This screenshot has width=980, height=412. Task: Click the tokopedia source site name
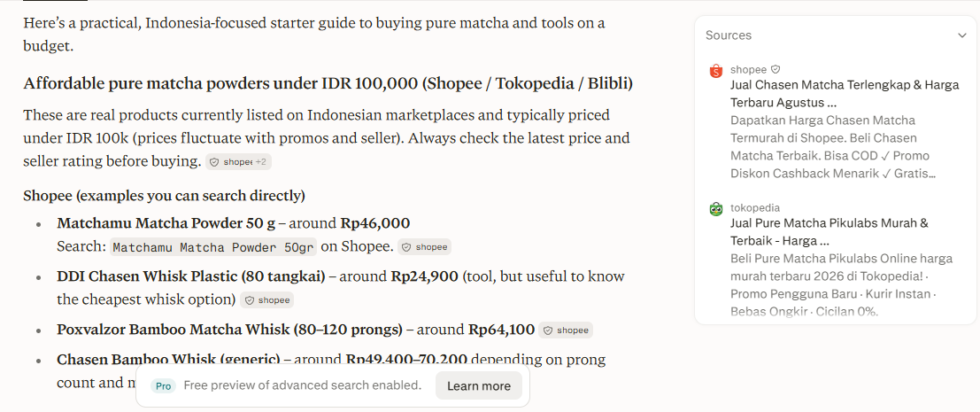tap(755, 207)
